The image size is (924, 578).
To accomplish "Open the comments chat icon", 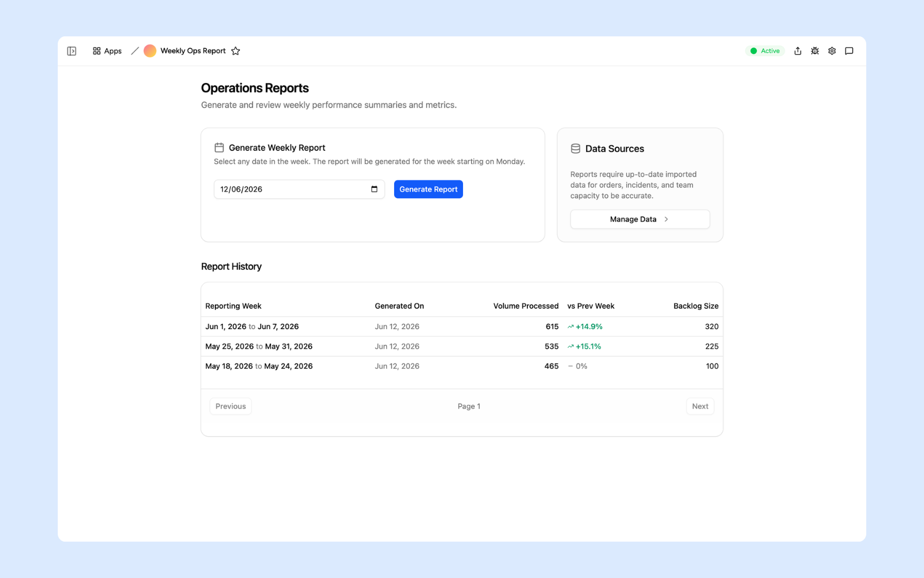I will tap(849, 51).
